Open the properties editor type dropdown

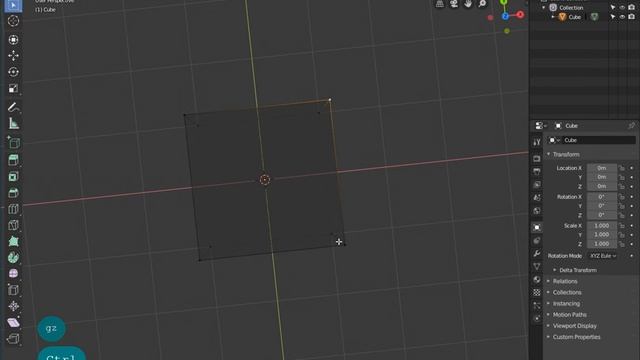click(x=541, y=126)
